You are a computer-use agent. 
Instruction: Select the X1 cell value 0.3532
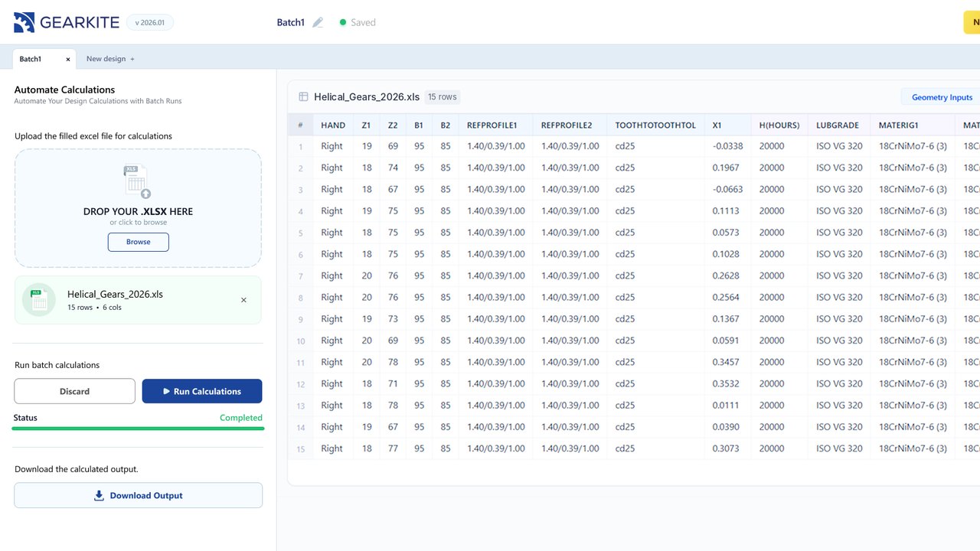[726, 383]
